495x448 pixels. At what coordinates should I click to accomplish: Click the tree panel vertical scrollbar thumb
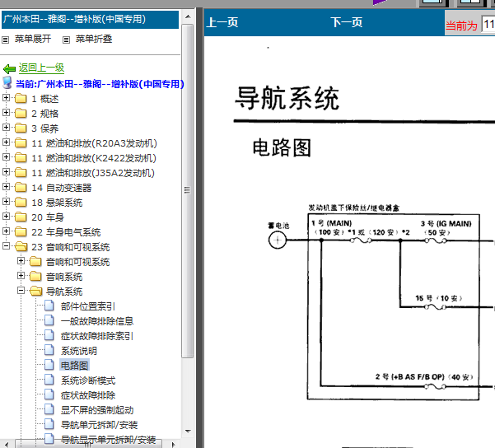click(x=188, y=190)
